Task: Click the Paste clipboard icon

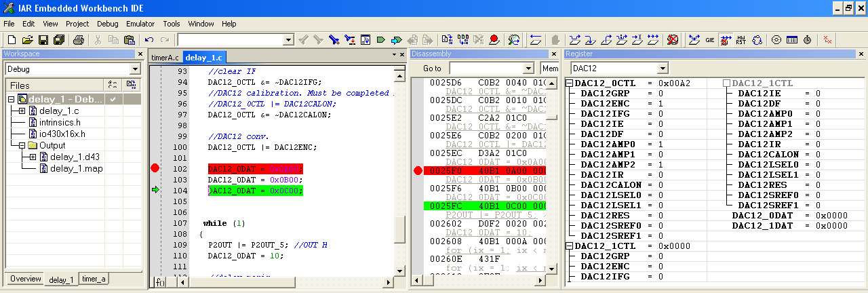Action: pos(130,40)
